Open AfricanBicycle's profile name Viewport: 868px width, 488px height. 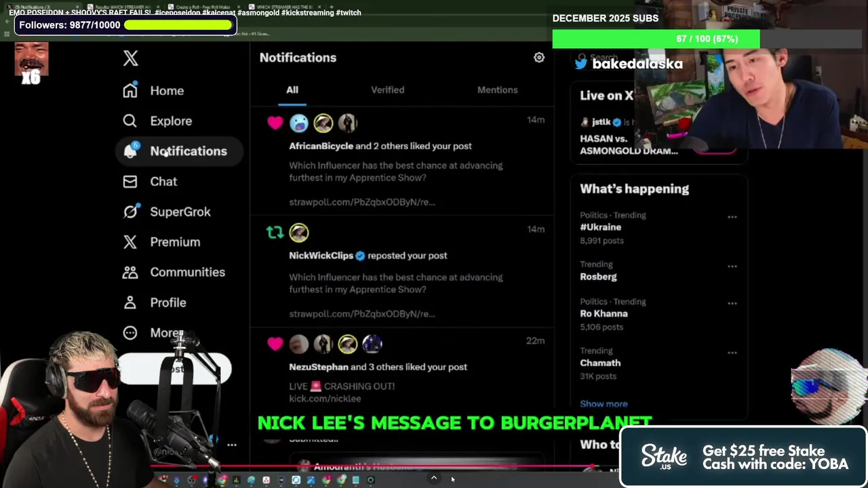click(x=321, y=146)
